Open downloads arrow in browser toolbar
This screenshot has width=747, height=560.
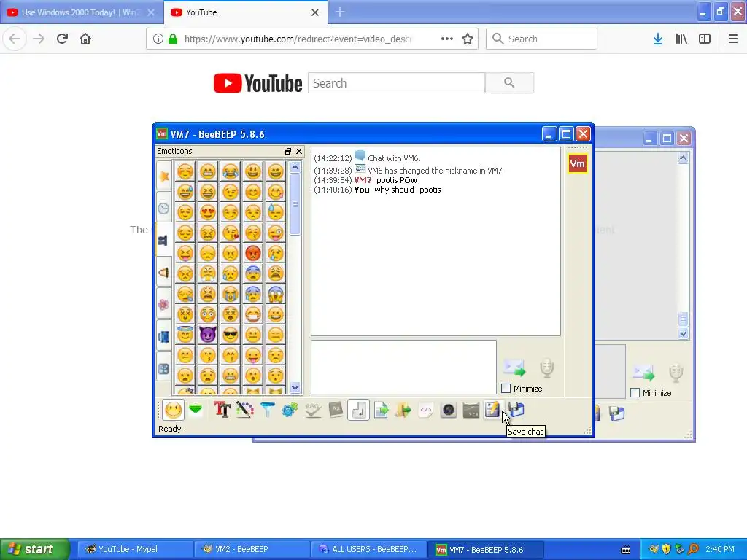(x=657, y=39)
